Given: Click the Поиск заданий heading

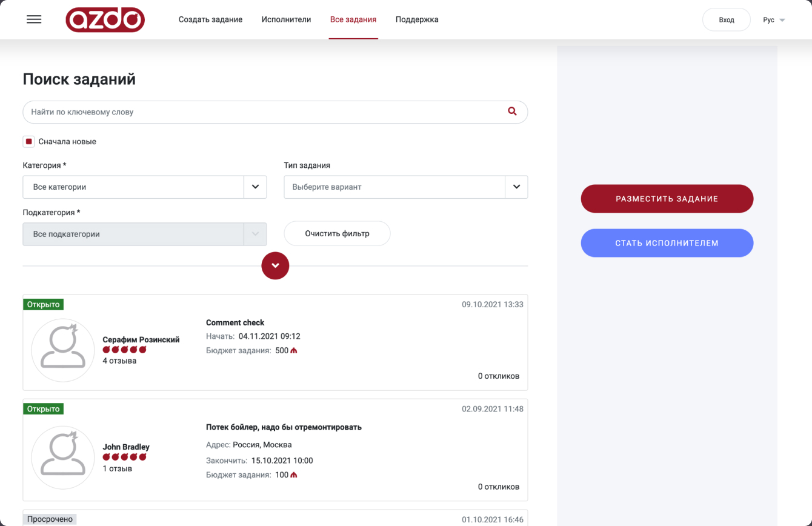Looking at the screenshot, I should coord(79,79).
